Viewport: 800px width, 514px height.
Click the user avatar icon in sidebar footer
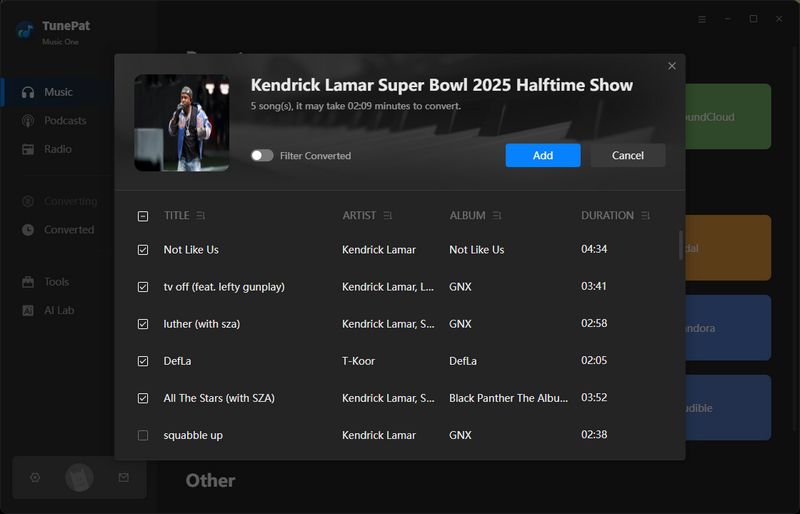[x=79, y=478]
